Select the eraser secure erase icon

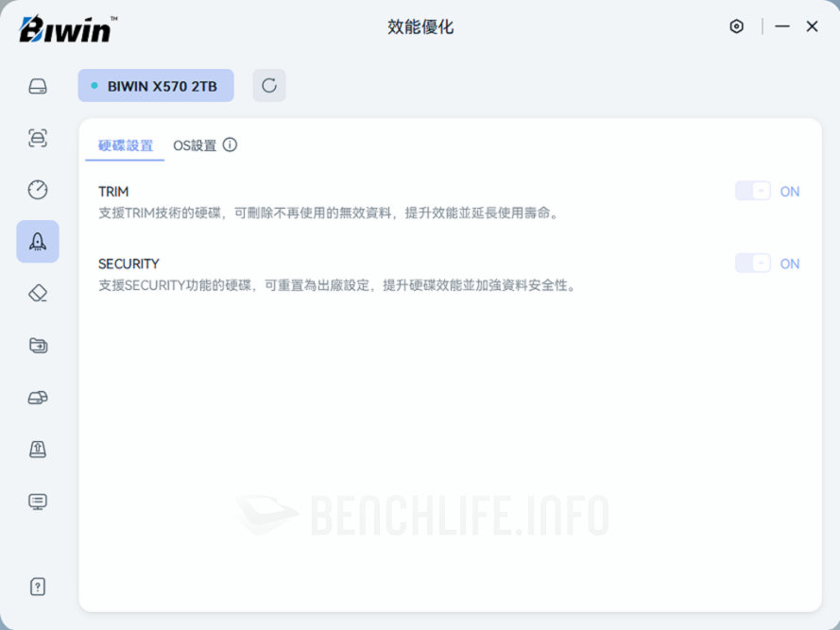point(37,294)
